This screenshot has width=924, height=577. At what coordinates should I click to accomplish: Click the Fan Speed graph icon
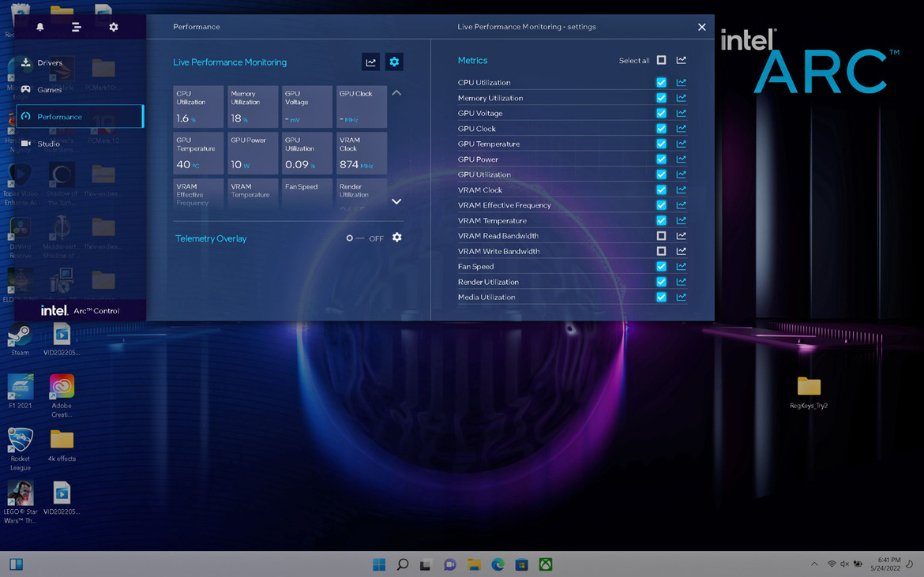tap(682, 266)
